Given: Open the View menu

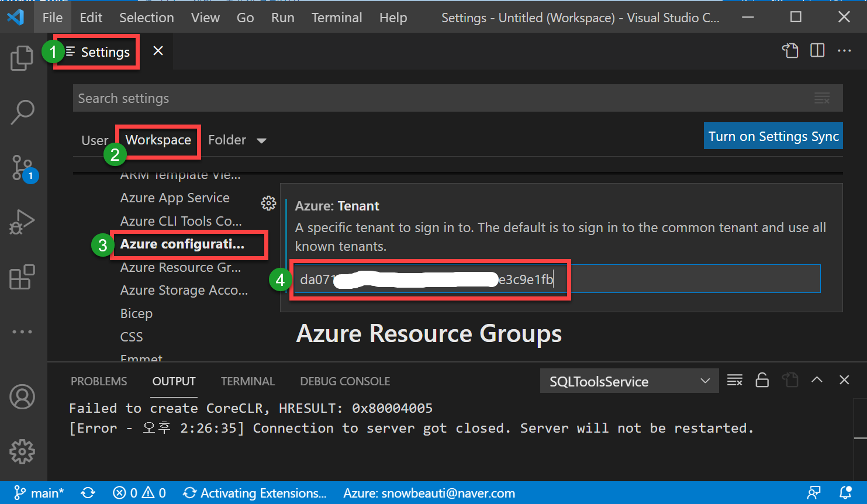Looking at the screenshot, I should [205, 18].
